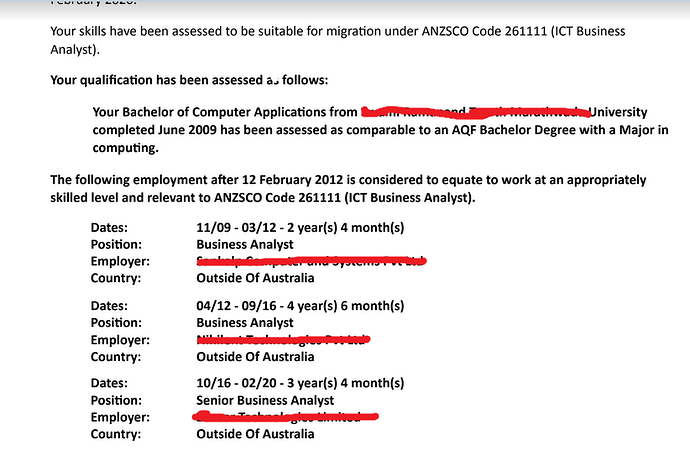Click the first 'Outside Of Australia' country value

pos(255,278)
